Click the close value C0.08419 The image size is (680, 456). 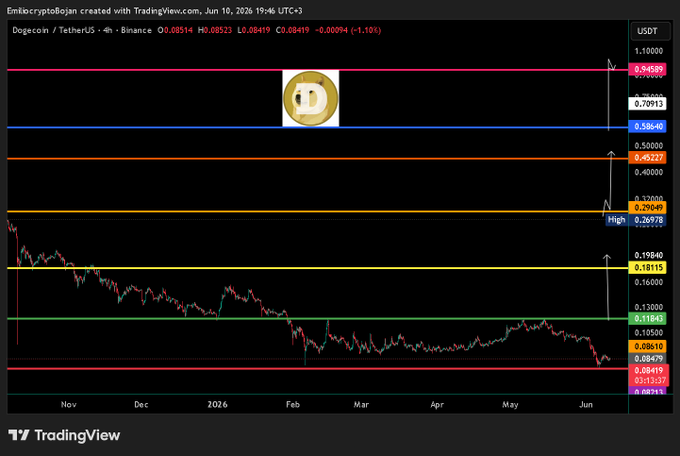click(292, 30)
